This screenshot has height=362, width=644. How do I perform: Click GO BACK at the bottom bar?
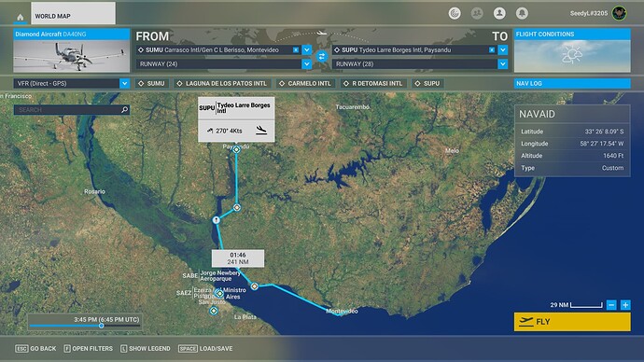[x=35, y=348]
